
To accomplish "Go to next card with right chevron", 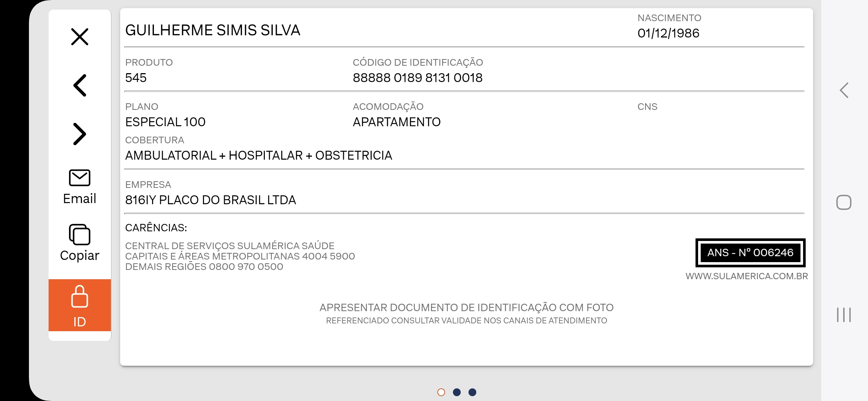I will (79, 134).
